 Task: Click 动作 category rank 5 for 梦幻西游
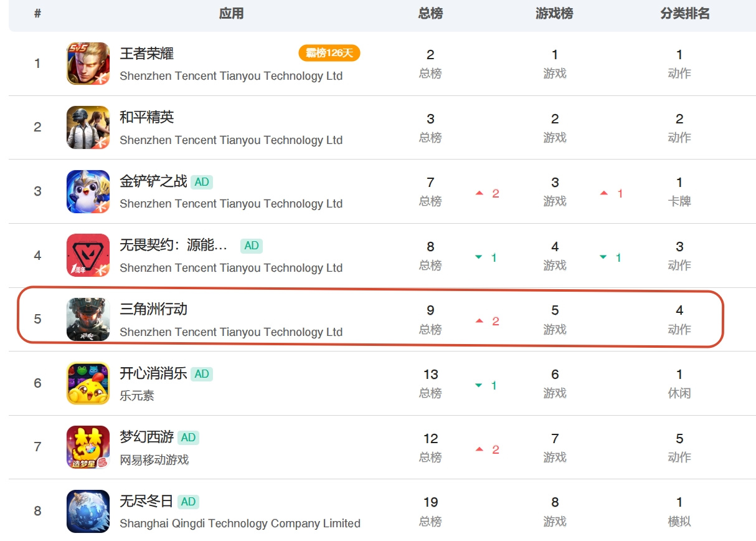pyautogui.click(x=679, y=448)
